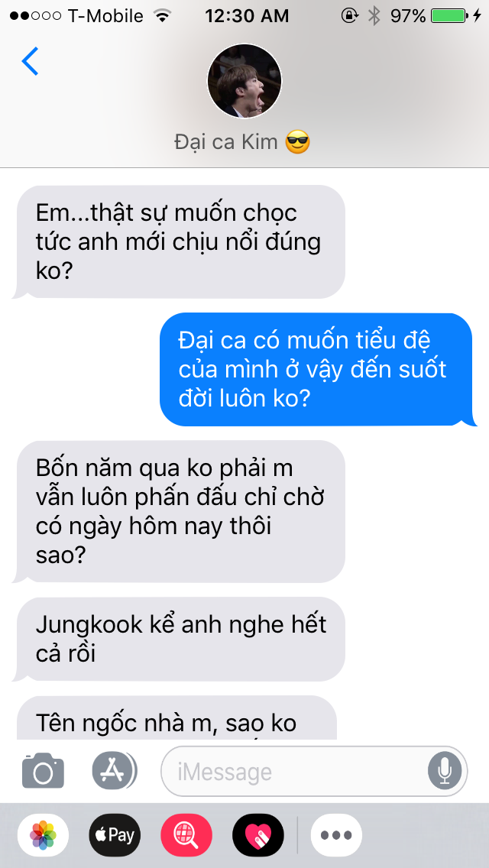Open the camera icon
Viewport: 489px width, 868px height.
tap(44, 770)
